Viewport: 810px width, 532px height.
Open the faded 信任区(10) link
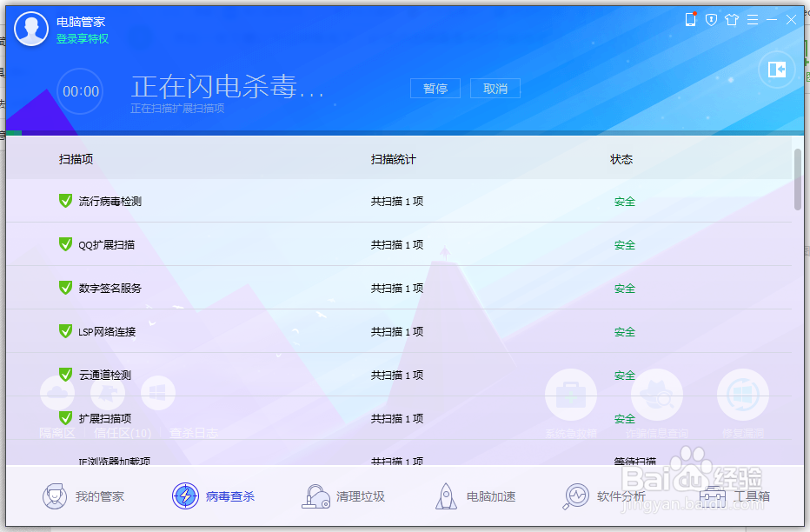coord(123,433)
